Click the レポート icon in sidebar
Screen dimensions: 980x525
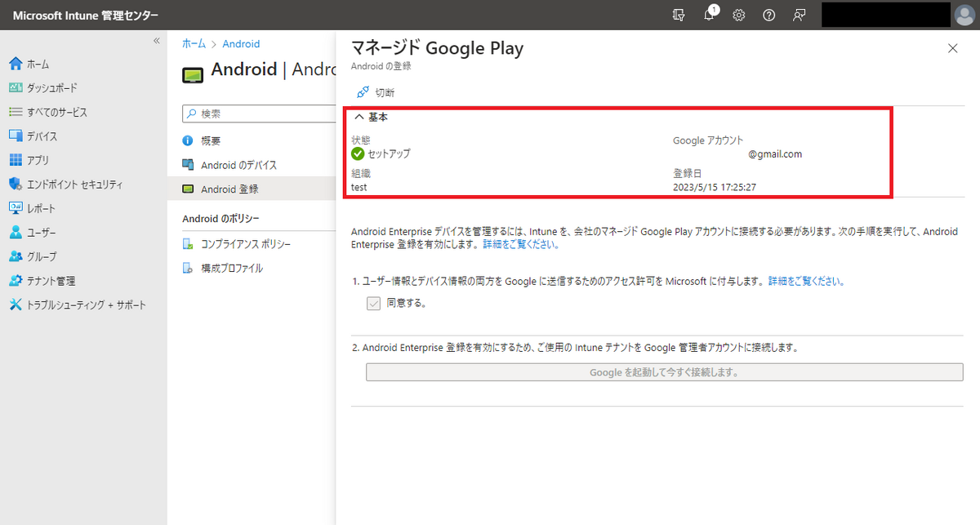15,208
